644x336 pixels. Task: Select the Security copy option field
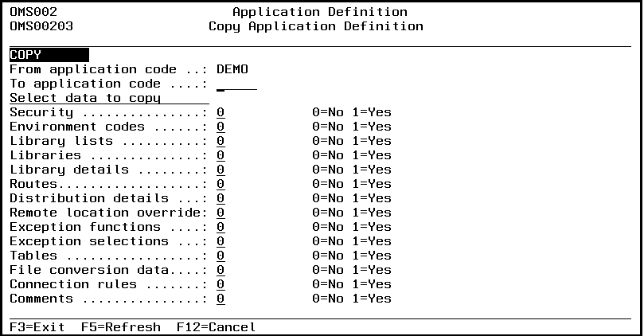(221, 112)
